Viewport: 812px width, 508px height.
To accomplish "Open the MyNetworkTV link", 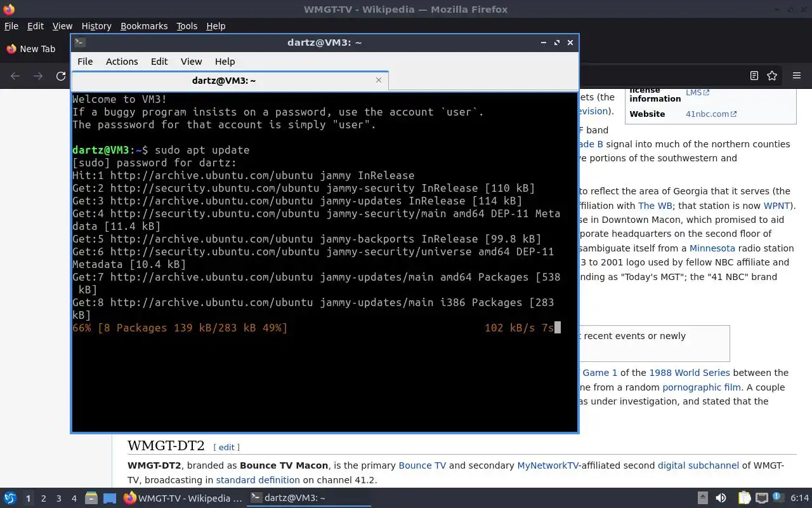I will point(548,465).
